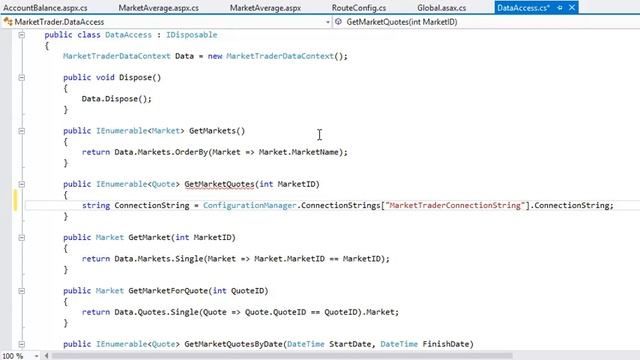Open the MarketAverage.aspx.cs tab
Image resolution: width=640 pixels, height=360 pixels.
pyautogui.click(x=159, y=7)
